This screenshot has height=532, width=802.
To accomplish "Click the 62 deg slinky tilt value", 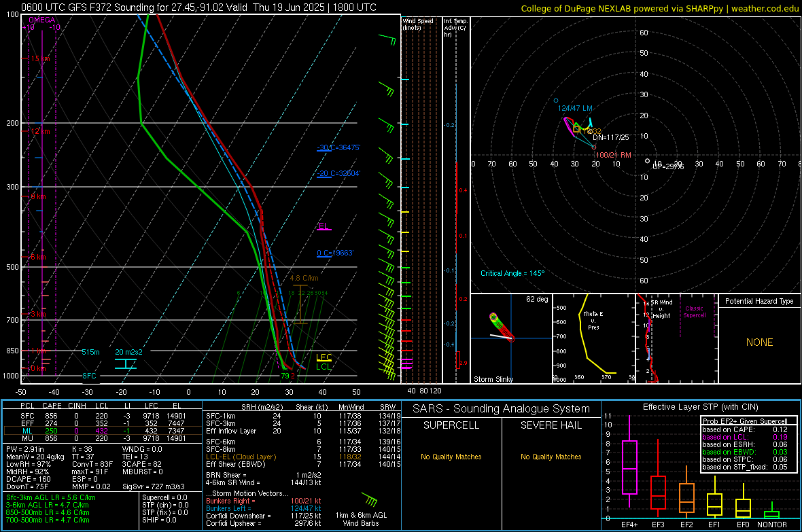I will 537,299.
